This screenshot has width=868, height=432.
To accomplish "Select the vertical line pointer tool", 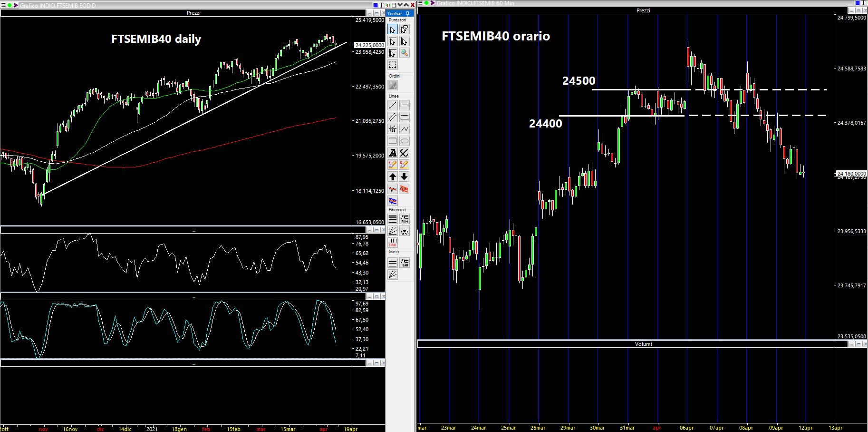I will (405, 41).
